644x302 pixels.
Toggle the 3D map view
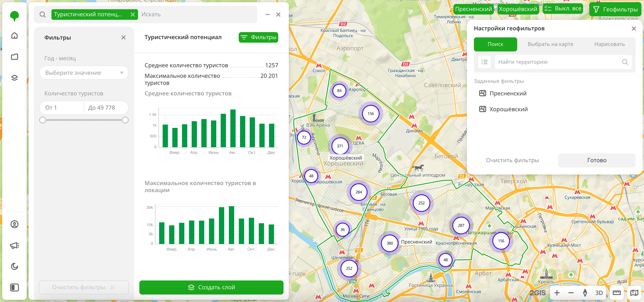[x=599, y=293]
